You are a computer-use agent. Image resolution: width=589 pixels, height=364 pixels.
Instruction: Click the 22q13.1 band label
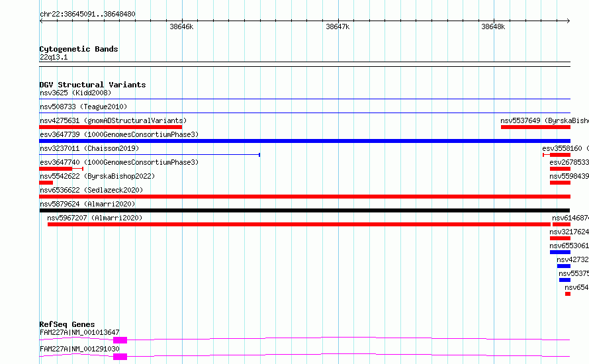pos(54,57)
